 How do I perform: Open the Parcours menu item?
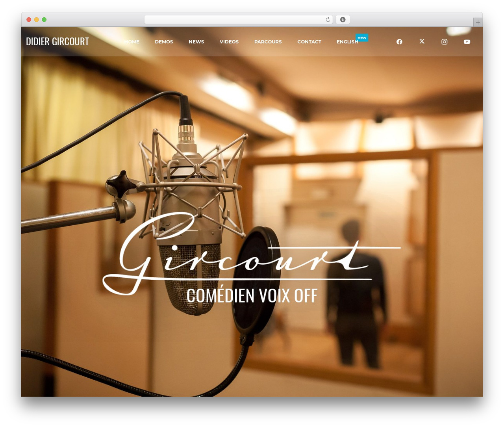[x=268, y=42]
